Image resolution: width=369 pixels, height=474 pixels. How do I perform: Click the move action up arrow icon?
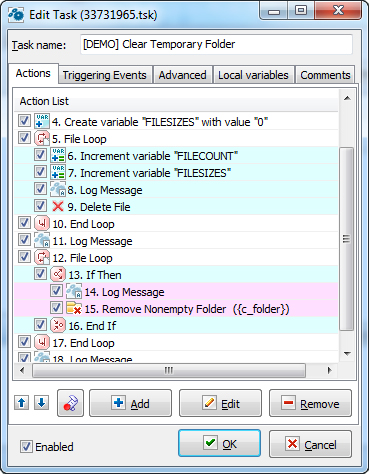(x=22, y=403)
